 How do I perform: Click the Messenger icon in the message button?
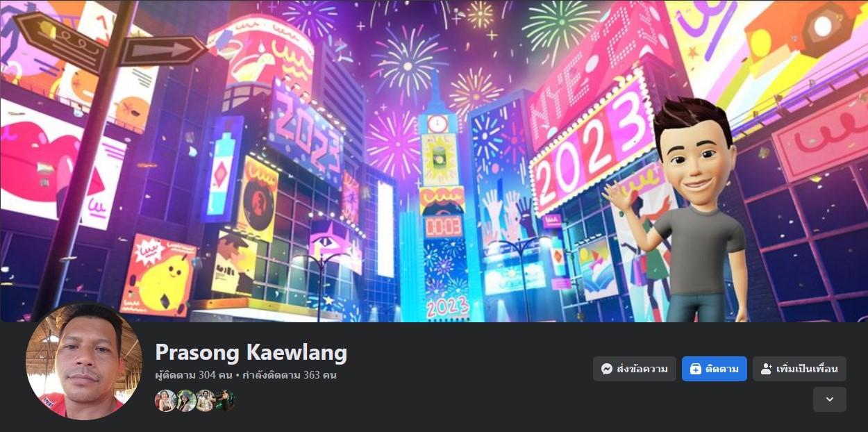click(x=607, y=369)
